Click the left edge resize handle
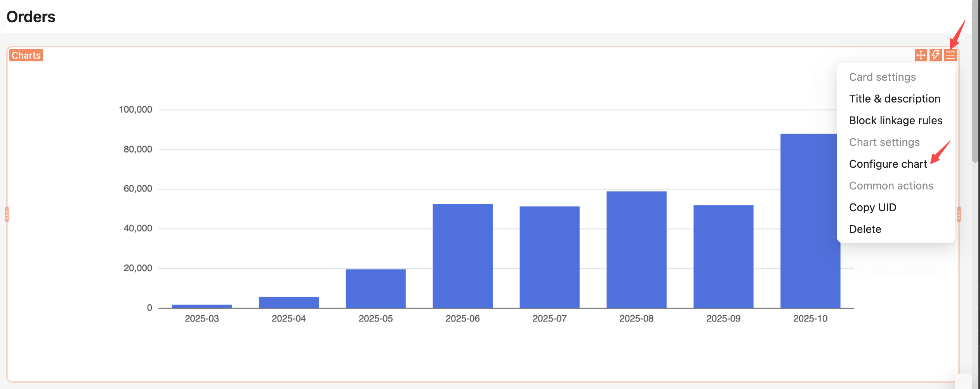 [x=7, y=214]
